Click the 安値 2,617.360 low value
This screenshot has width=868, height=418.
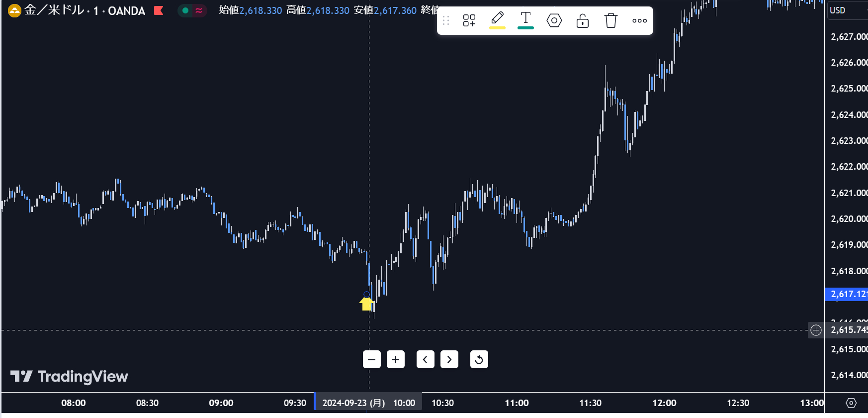(385, 10)
